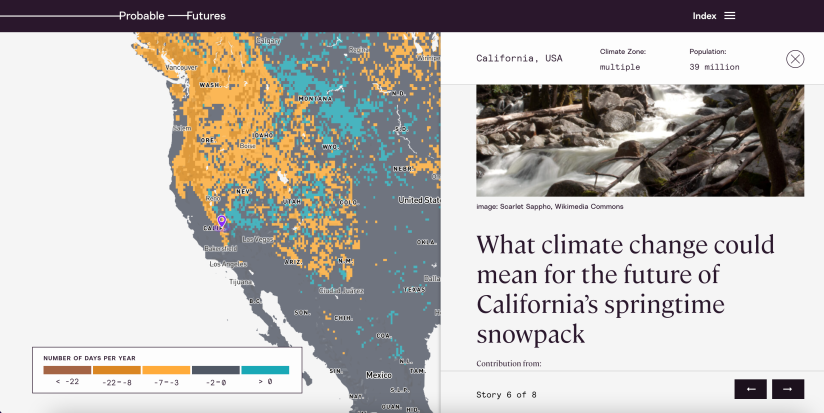Go to previous story arrow

click(x=751, y=389)
